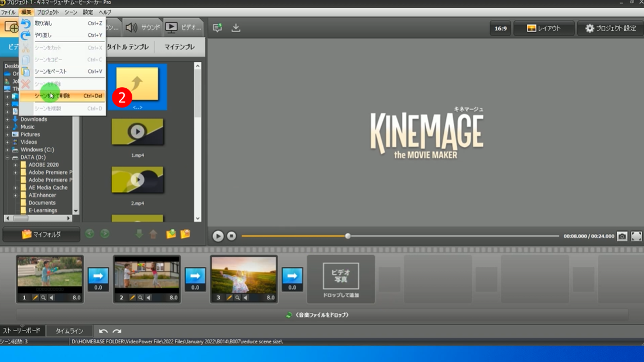The height and width of the screenshot is (362, 644).
Task: Click the download arrow icon in top toolbar
Action: 236,27
